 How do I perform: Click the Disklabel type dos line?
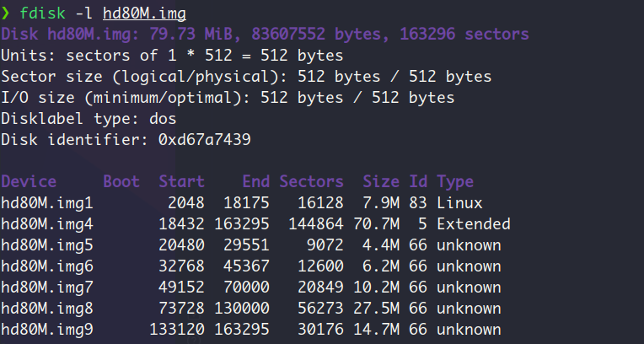(89, 119)
